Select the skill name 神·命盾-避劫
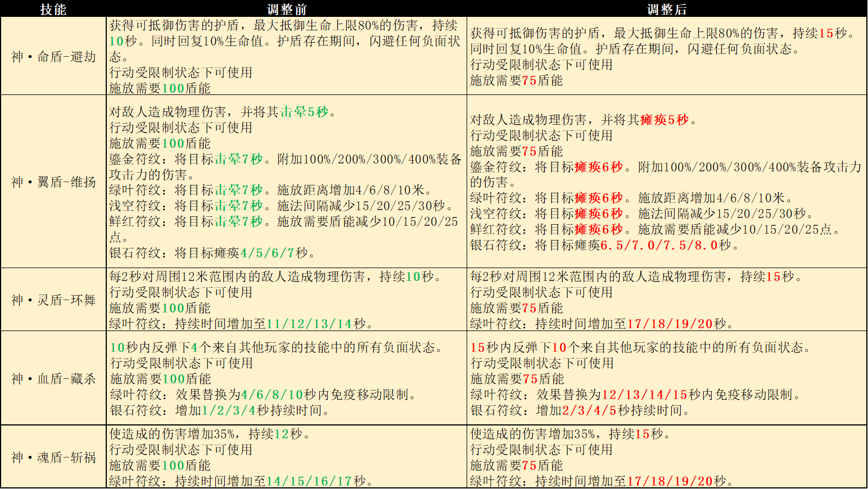This screenshot has height=489, width=868. click(x=53, y=57)
